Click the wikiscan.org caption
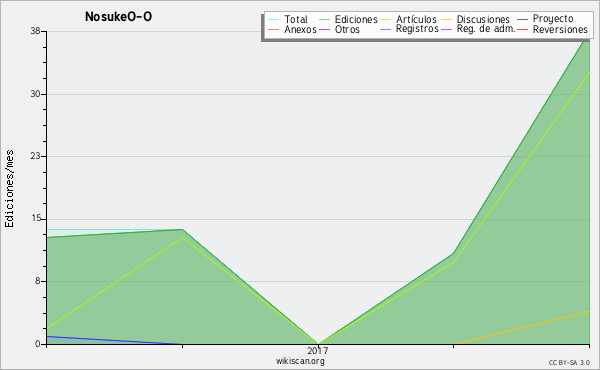 (x=300, y=361)
